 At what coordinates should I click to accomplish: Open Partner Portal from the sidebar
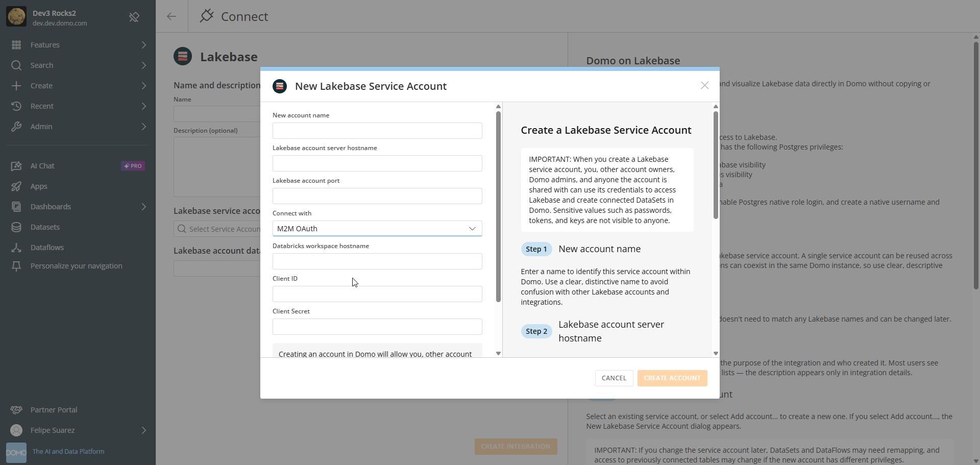(x=78, y=410)
